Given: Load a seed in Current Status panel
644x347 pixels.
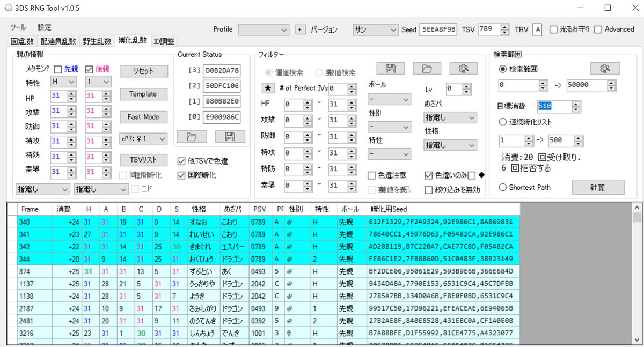Looking at the screenshot, I should click(x=191, y=136).
